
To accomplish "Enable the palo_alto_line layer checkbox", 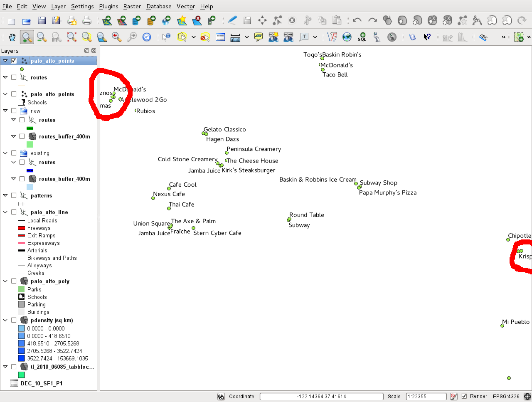I will [14, 212].
